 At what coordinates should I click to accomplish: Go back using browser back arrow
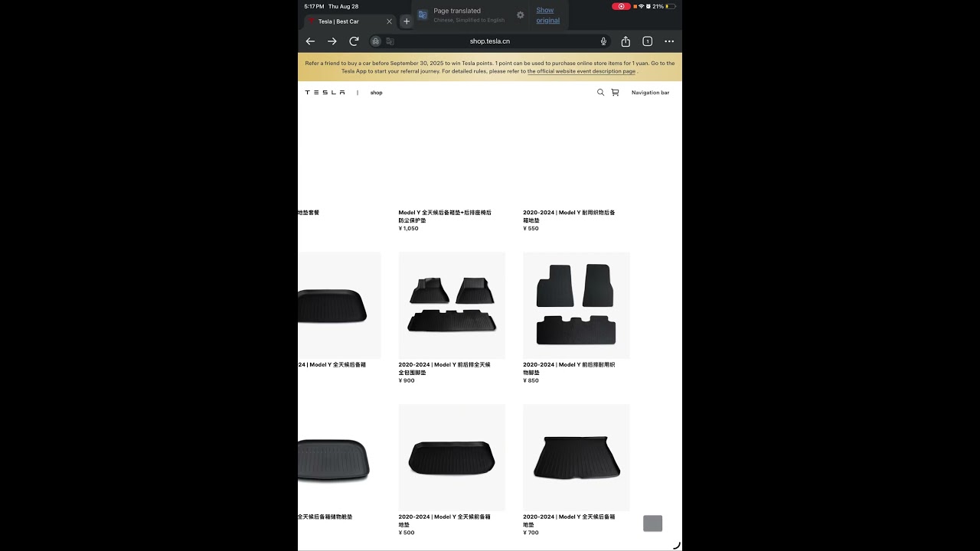click(x=310, y=41)
